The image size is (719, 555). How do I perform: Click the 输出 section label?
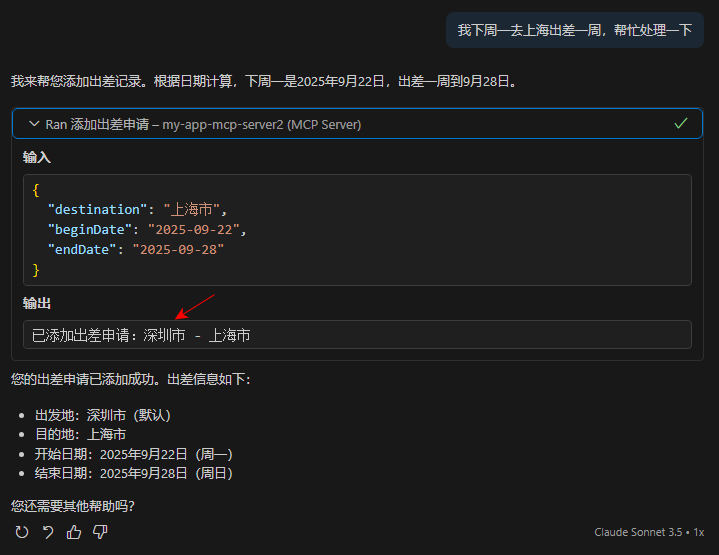pos(37,303)
